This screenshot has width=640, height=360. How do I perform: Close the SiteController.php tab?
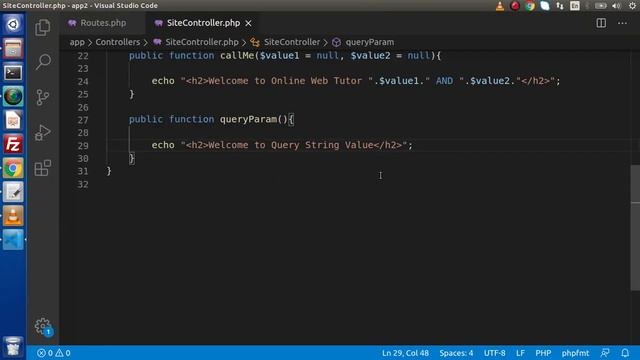tap(248, 23)
